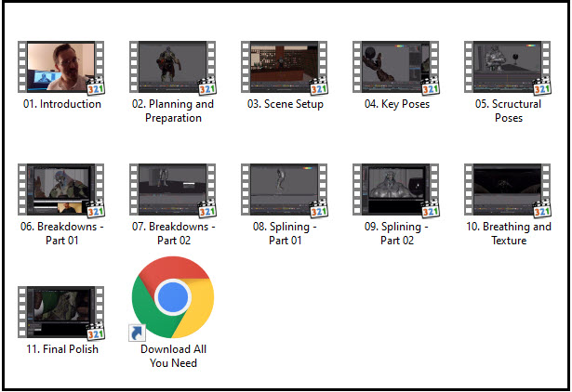Select the 06. Breakdowns - Part 01 thumbnail
Image resolution: width=572 pixels, height=392 pixels.
[61, 189]
